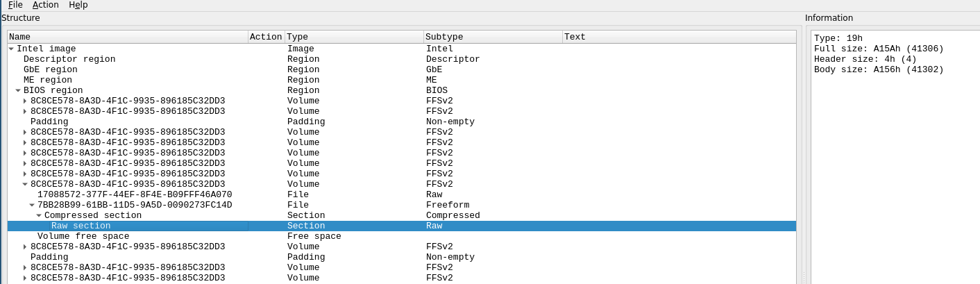980x284 pixels.
Task: Select the Padding row below Volume free space
Action: [402, 257]
